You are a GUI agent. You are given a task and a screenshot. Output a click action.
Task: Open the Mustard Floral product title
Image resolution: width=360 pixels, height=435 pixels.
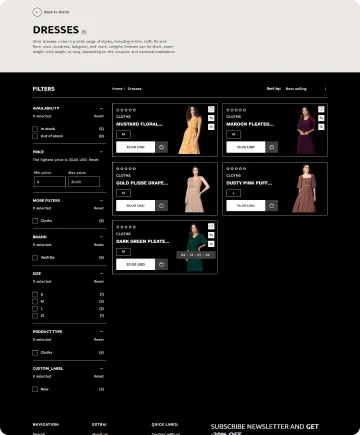(139, 124)
